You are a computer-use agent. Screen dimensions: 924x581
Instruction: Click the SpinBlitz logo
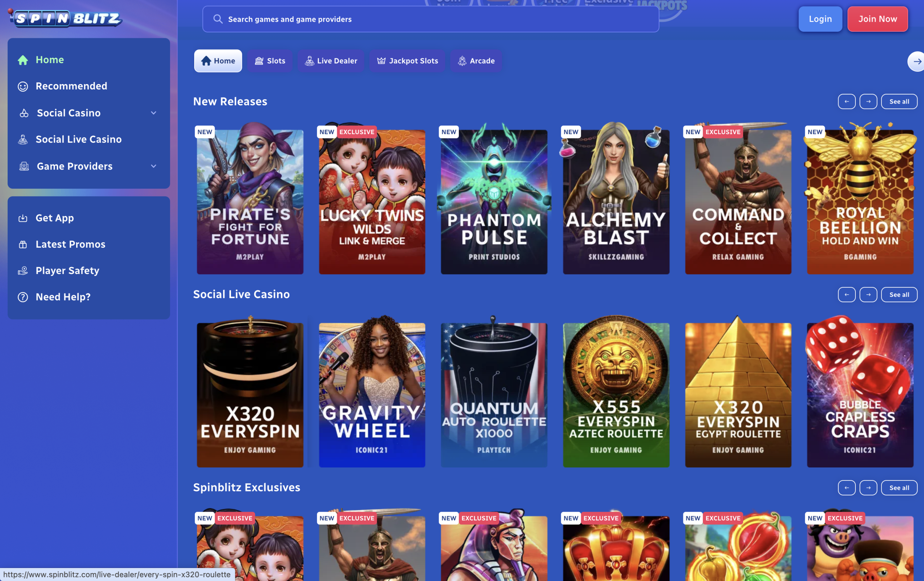tap(65, 18)
